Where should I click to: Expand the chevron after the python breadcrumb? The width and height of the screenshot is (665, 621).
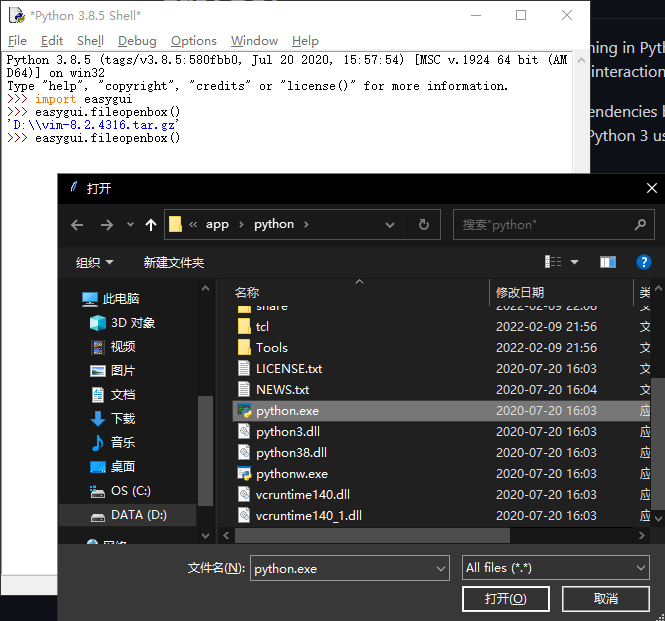click(x=306, y=224)
